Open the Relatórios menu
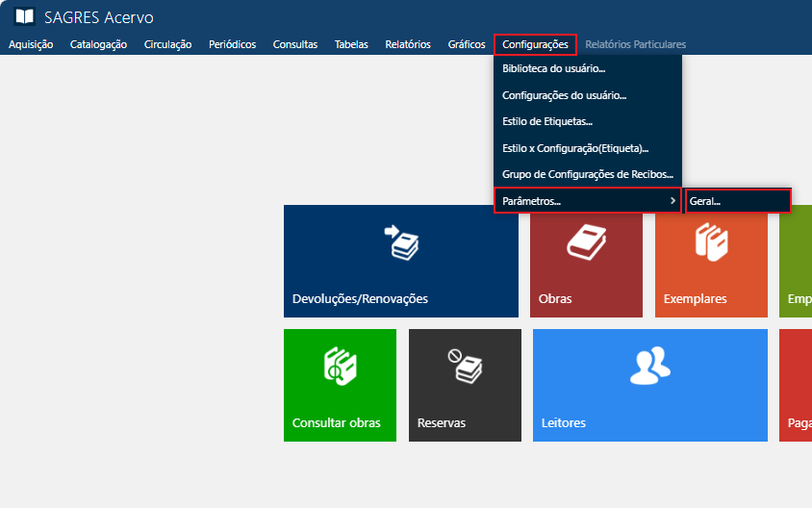Image resolution: width=812 pixels, height=508 pixels. 407,44
